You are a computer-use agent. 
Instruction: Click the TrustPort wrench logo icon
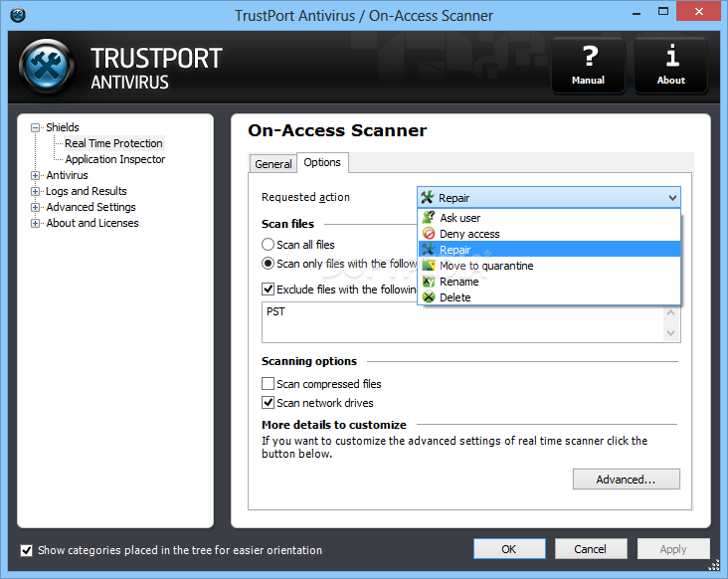pyautogui.click(x=47, y=66)
